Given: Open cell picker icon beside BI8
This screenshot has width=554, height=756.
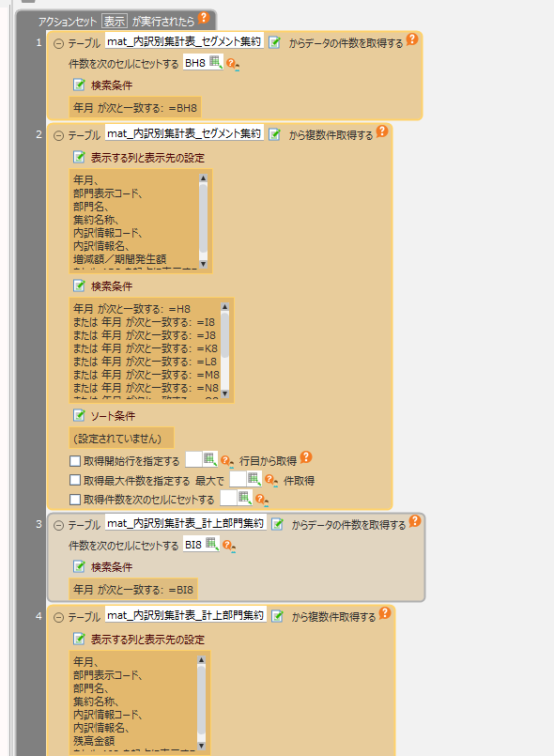Looking at the screenshot, I should (x=212, y=544).
